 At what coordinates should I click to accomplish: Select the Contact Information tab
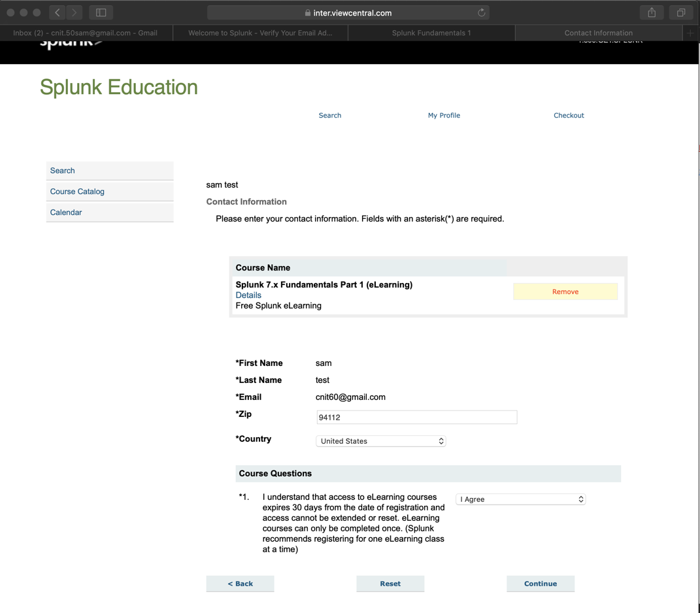(598, 33)
